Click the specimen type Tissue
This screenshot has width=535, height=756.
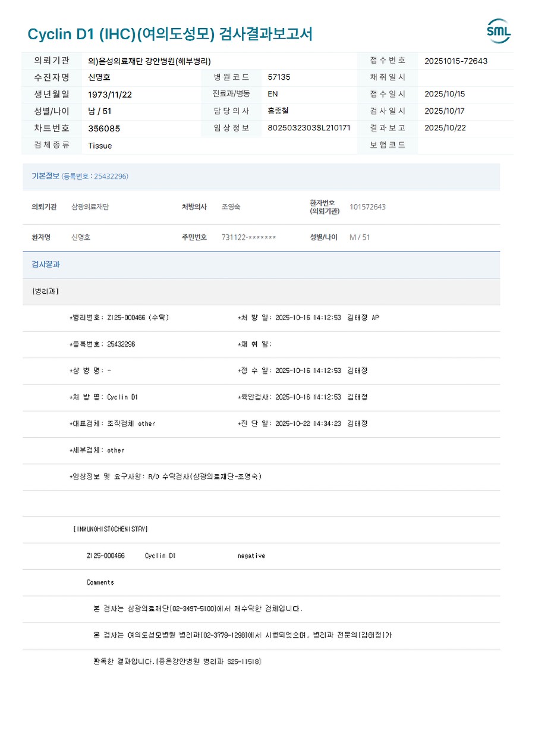point(100,146)
